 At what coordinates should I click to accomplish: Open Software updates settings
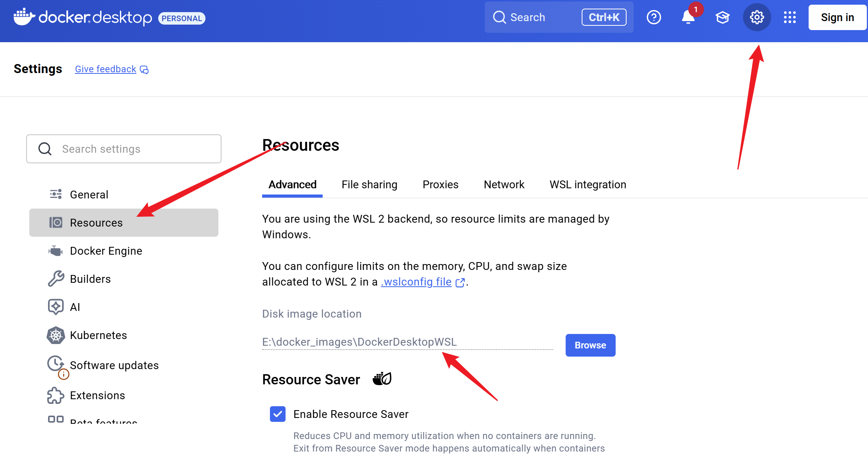click(x=124, y=365)
